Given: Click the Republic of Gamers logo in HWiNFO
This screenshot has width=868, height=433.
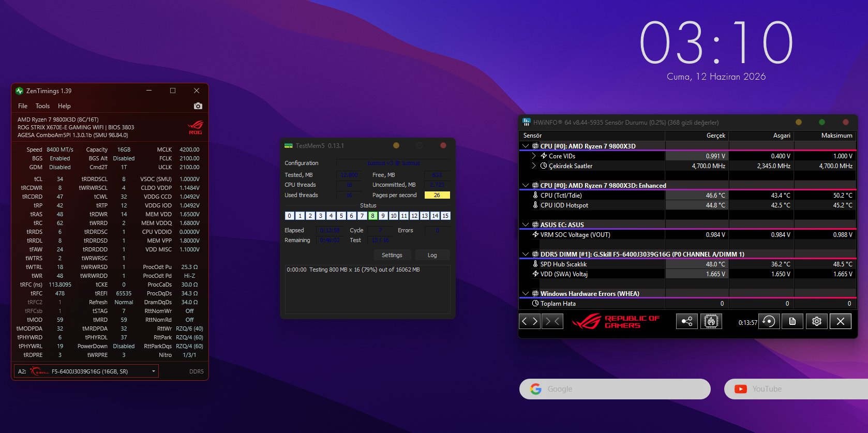Looking at the screenshot, I should click(x=616, y=321).
